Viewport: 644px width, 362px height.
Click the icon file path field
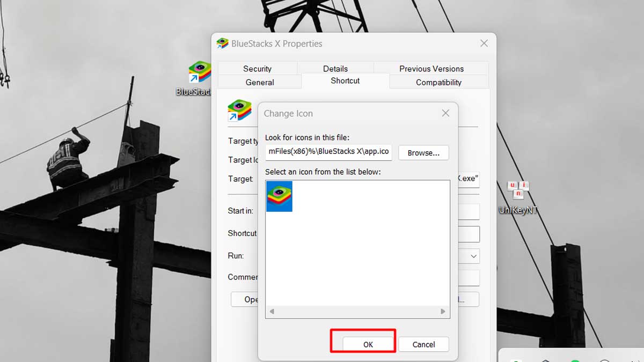coord(328,152)
